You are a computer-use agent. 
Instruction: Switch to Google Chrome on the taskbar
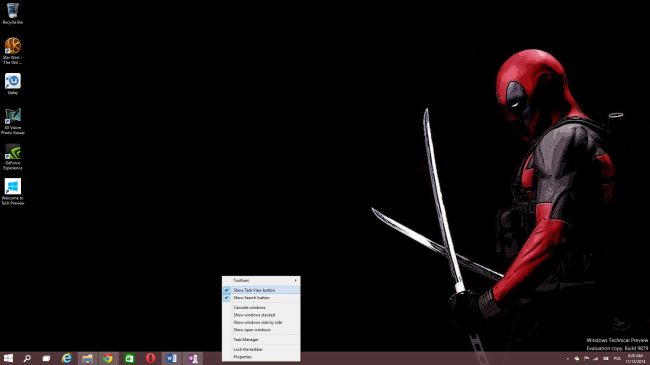pos(108,358)
